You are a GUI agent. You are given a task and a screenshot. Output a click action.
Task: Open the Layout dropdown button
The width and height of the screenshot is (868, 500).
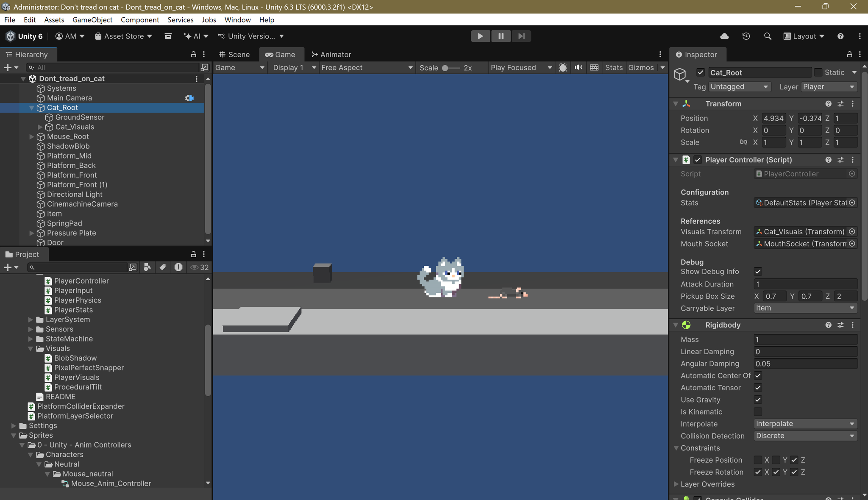pyautogui.click(x=804, y=36)
